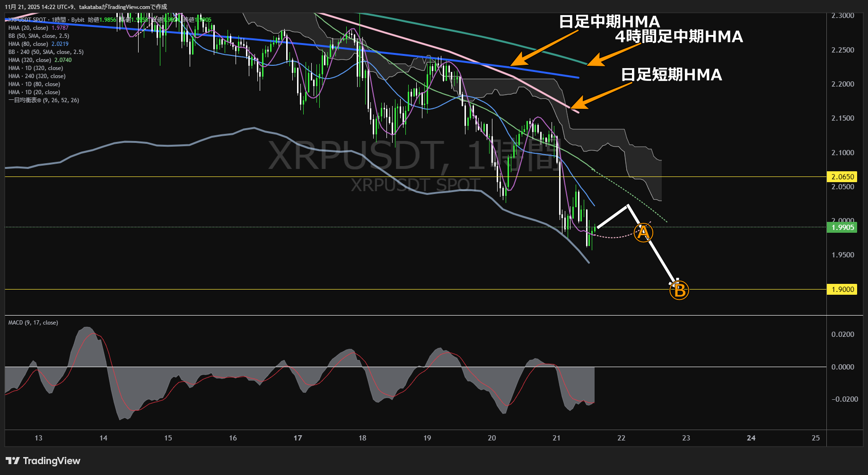This screenshot has width=868, height=475.
Task: Open the 一目均衡表 indicator legend
Action: [x=44, y=100]
